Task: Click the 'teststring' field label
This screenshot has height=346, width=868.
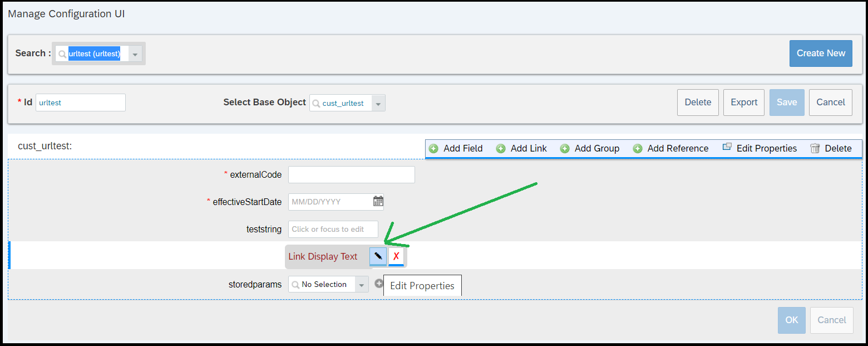Action: click(264, 229)
